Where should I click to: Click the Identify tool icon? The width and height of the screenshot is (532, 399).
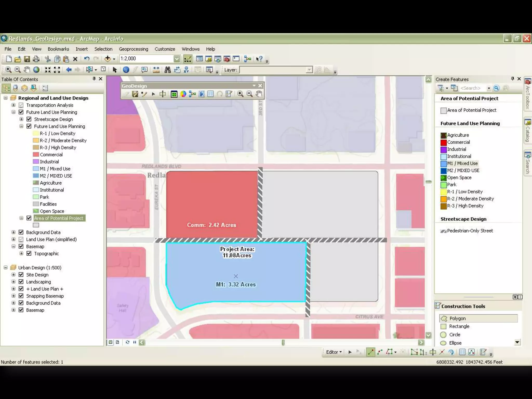pyautogui.click(x=126, y=70)
